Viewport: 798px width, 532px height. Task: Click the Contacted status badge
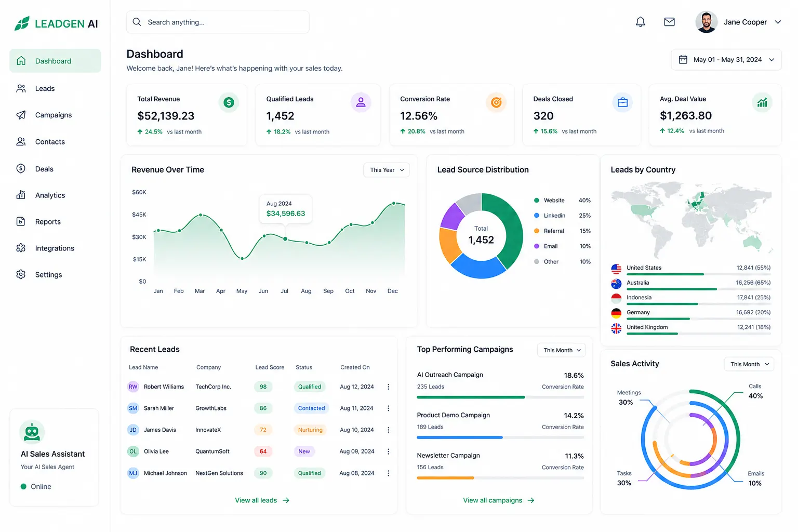(x=311, y=408)
